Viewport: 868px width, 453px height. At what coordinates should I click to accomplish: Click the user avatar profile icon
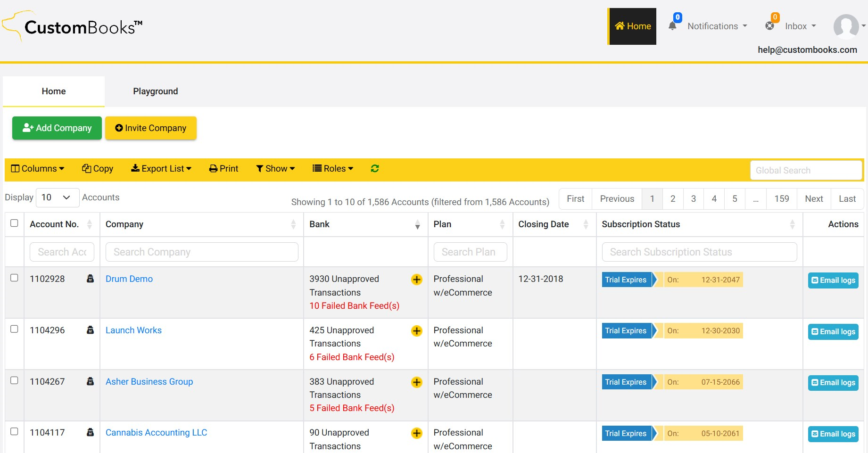[x=846, y=26]
